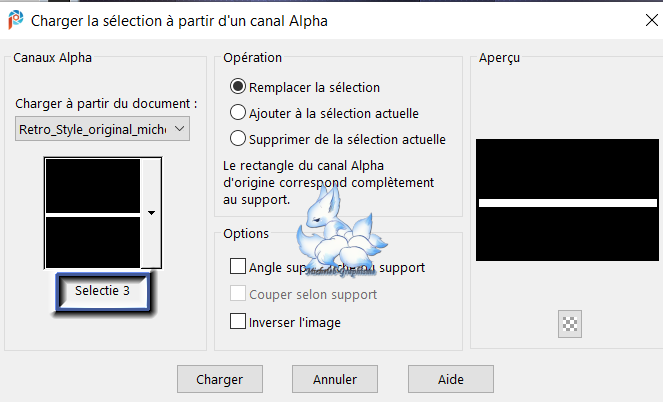The image size is (663, 402).
Task: Close the alpha channel dialog
Action: coord(640,19)
